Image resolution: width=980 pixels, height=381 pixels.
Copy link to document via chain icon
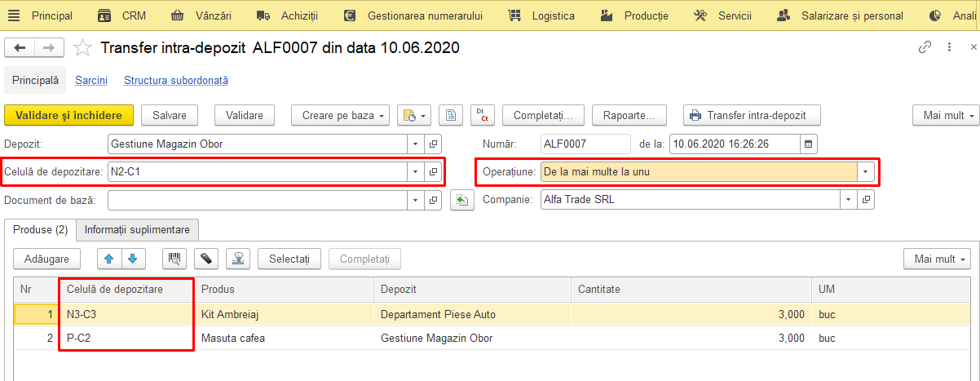[x=925, y=47]
